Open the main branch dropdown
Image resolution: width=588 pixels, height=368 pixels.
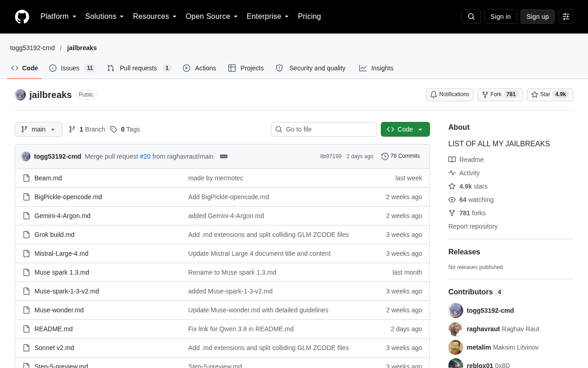tap(39, 129)
